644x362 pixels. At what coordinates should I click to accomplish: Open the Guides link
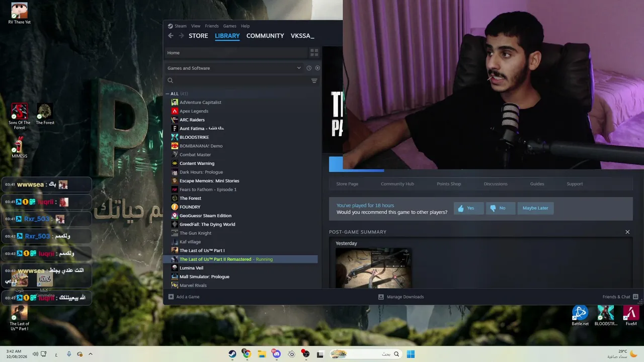[x=537, y=184]
